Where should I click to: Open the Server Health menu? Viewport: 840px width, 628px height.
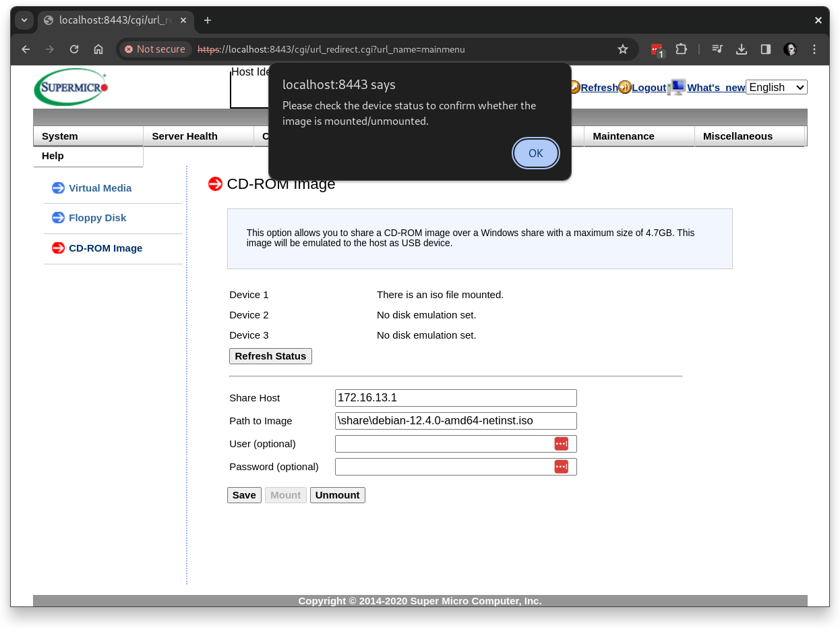(185, 136)
